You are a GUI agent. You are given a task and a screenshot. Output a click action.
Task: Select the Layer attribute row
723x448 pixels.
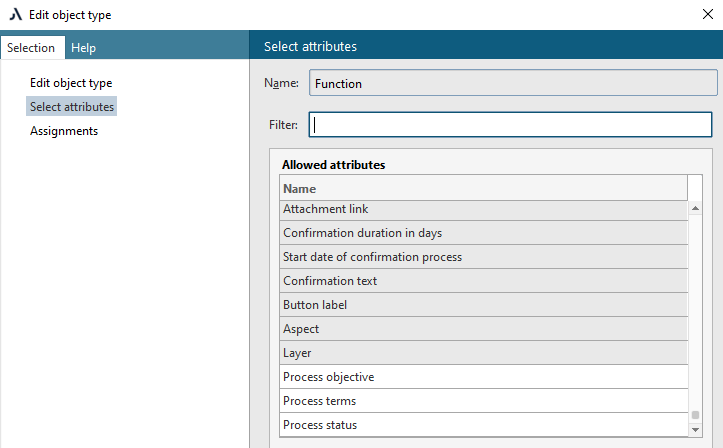point(483,353)
